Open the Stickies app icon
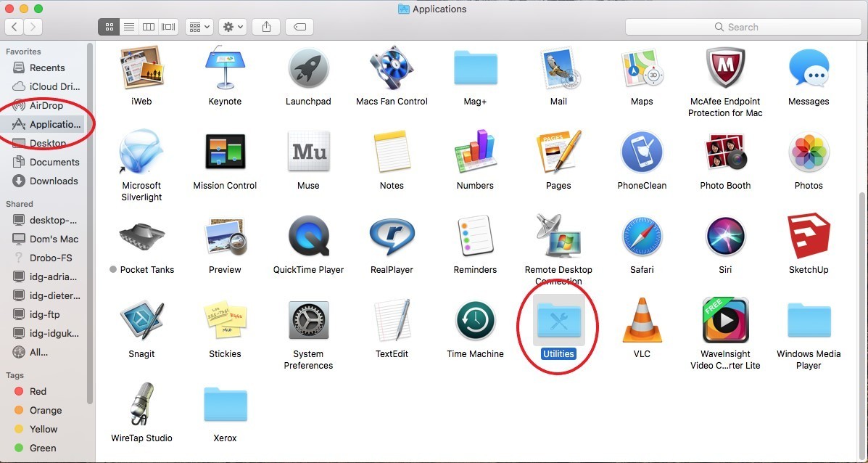The height and width of the screenshot is (463, 868). point(225,321)
